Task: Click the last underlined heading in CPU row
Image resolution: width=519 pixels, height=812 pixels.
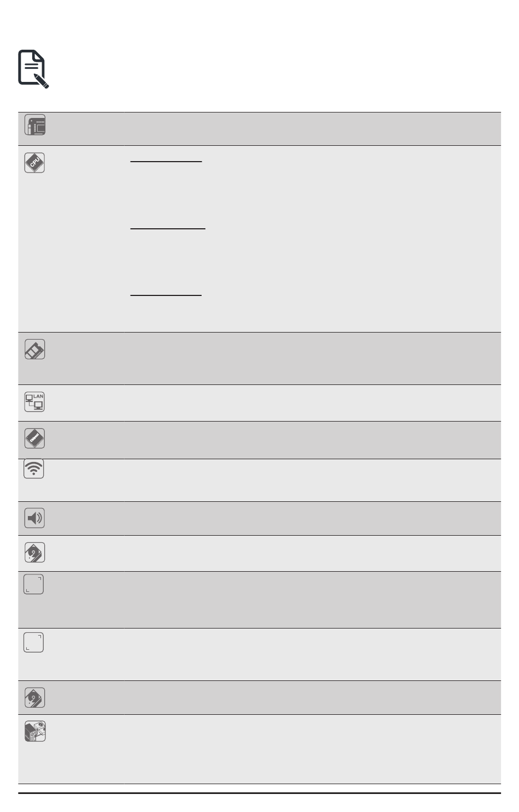Action: click(166, 295)
